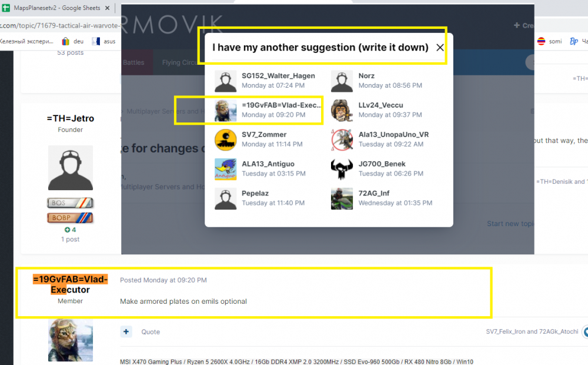Click =TH=Jetro default avatar image
This screenshot has height=365, width=588.
tap(71, 167)
